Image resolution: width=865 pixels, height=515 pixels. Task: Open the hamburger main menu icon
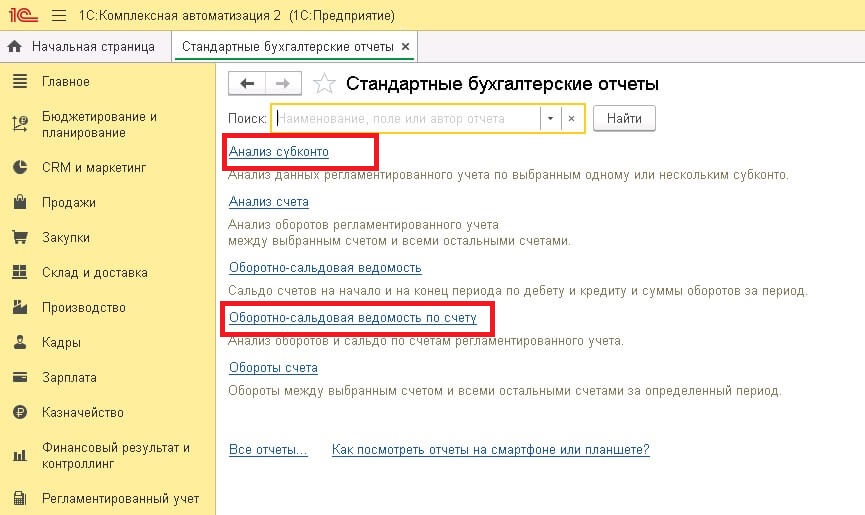[x=59, y=15]
